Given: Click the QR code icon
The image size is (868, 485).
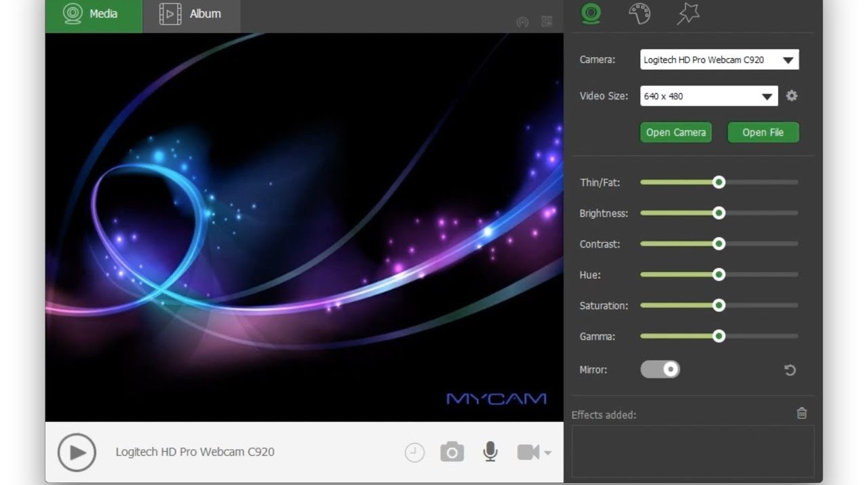Looking at the screenshot, I should click(547, 22).
